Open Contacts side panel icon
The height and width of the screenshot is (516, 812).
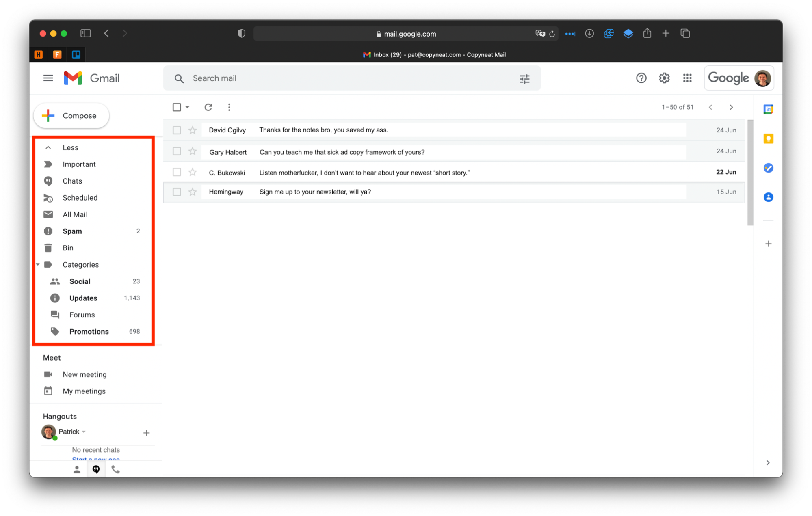coord(768,197)
